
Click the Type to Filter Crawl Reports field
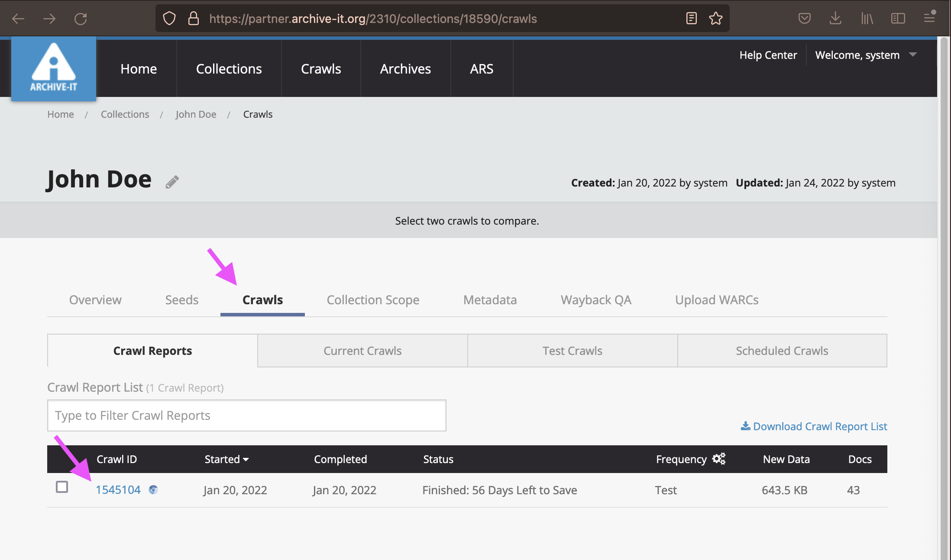tap(246, 415)
